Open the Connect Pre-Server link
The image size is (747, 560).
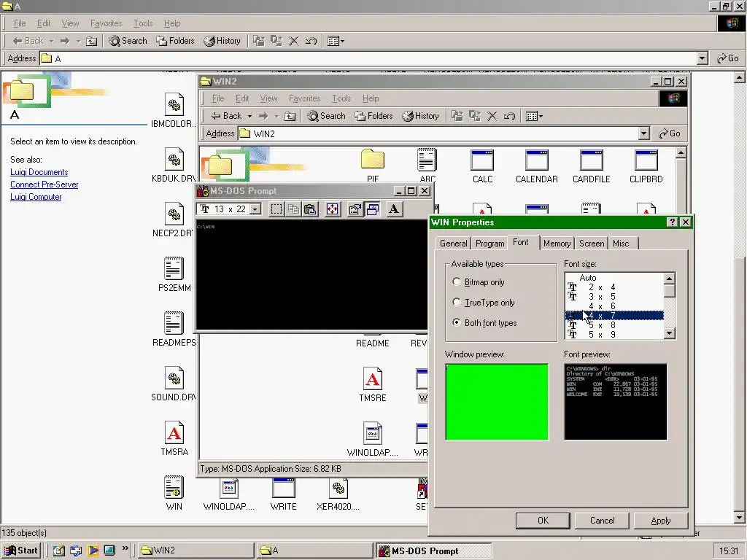click(44, 184)
